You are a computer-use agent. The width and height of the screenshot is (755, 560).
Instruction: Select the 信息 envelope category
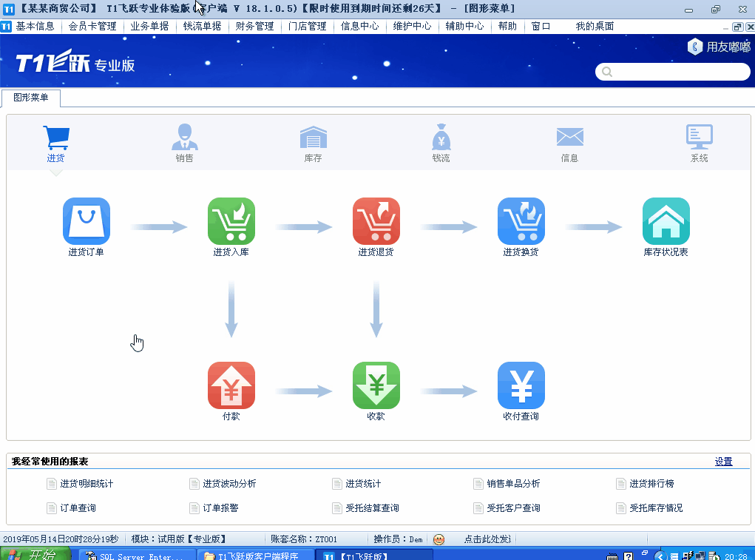click(569, 144)
